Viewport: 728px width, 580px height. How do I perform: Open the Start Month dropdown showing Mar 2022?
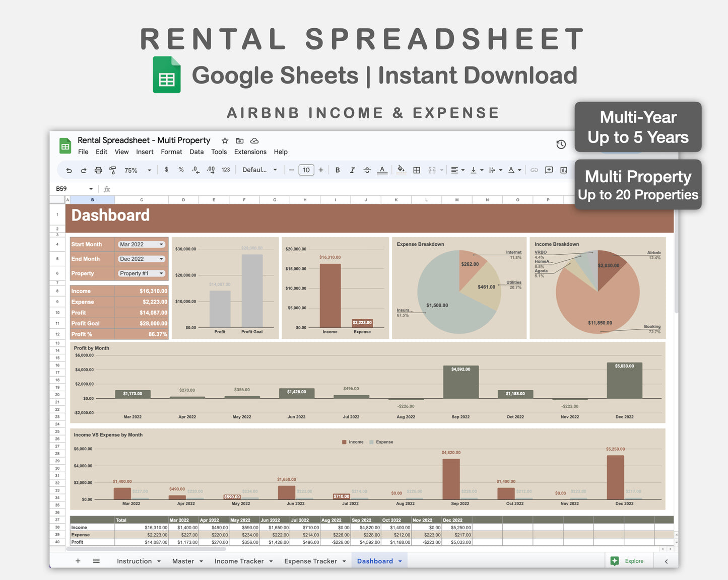142,244
